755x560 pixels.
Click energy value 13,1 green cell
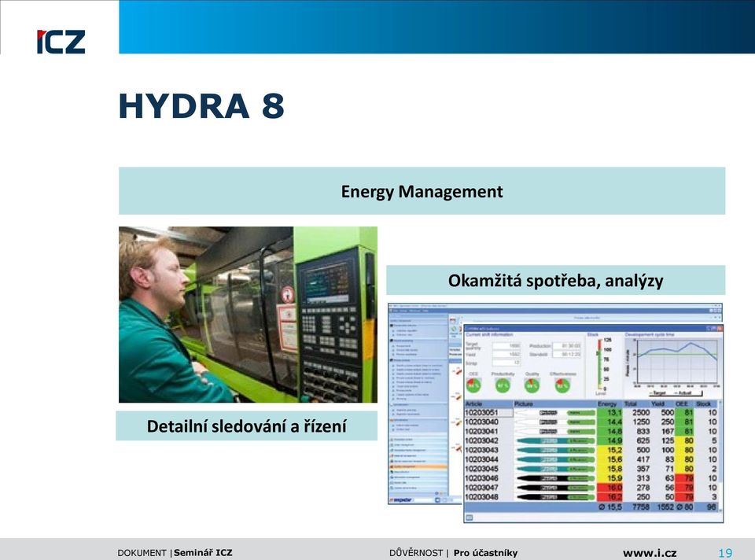pos(610,413)
